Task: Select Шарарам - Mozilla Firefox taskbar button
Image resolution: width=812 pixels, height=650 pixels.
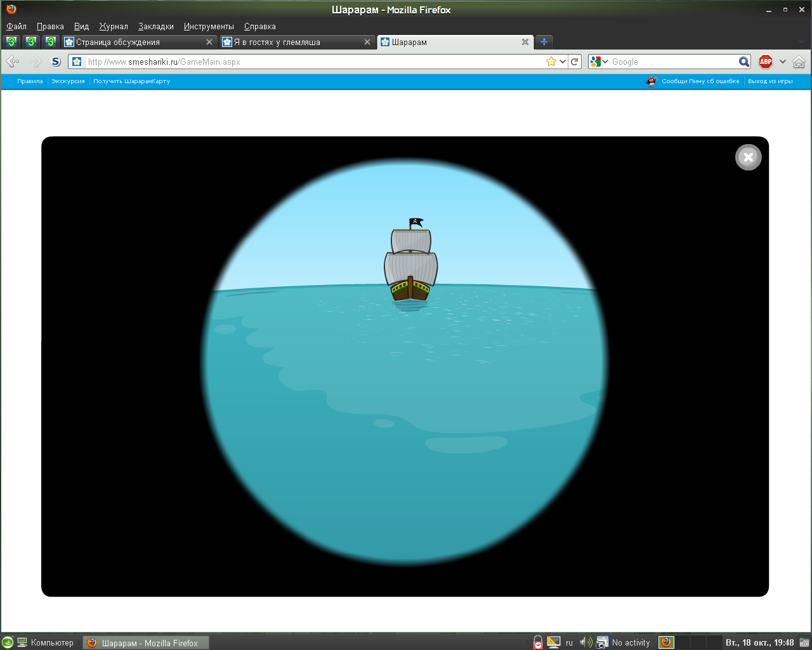Action: coord(146,642)
